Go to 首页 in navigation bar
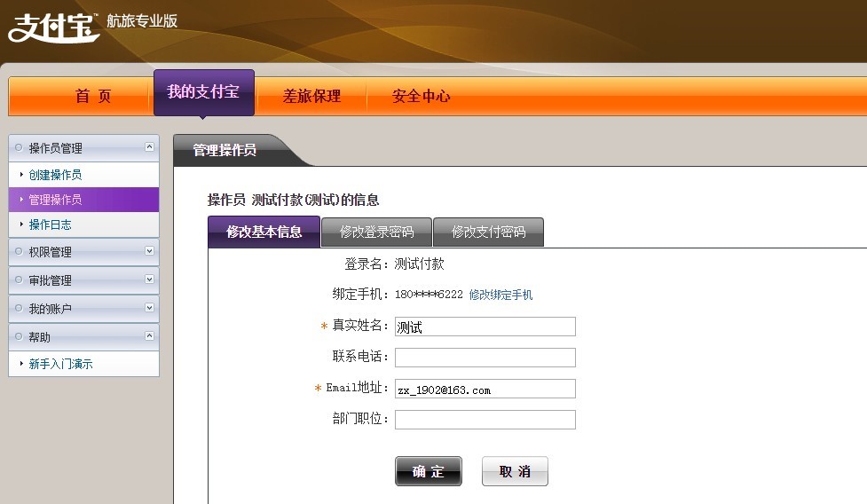 pos(93,96)
